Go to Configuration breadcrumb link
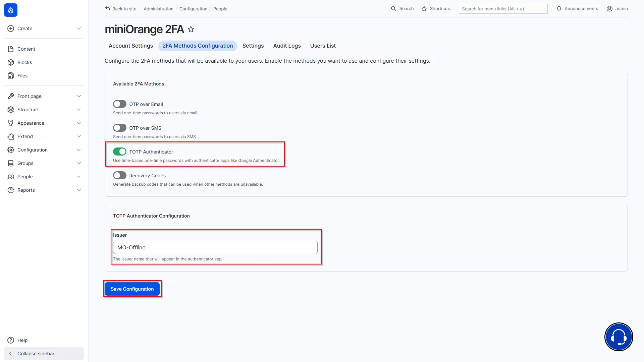 point(193,9)
